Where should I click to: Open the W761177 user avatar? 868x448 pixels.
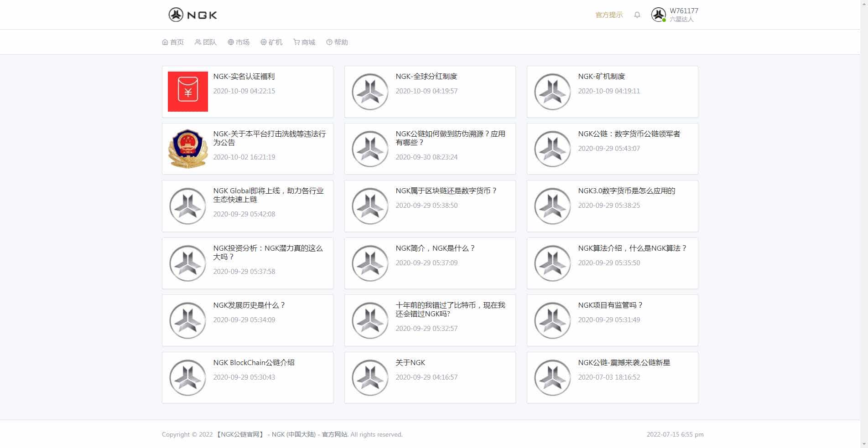click(x=659, y=15)
